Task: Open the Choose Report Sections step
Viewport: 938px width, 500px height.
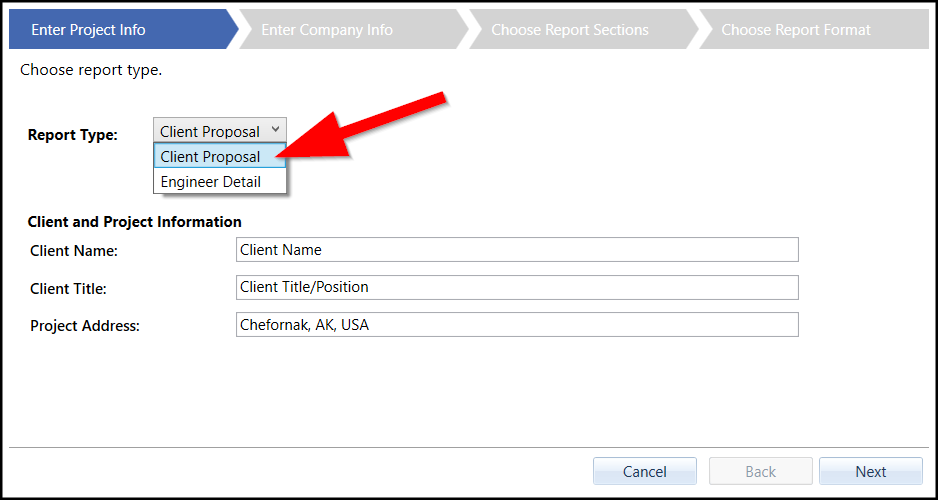Action: point(570,29)
